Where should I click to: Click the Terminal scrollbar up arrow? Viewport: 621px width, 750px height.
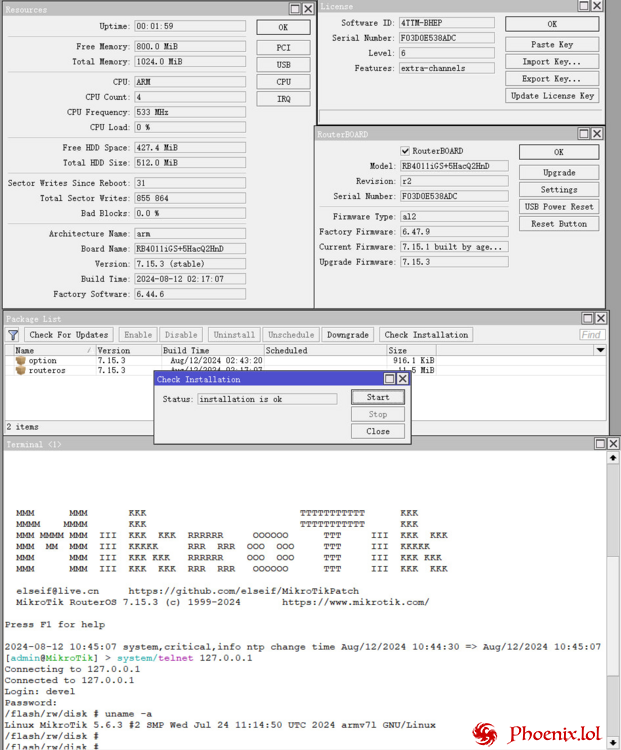click(613, 458)
